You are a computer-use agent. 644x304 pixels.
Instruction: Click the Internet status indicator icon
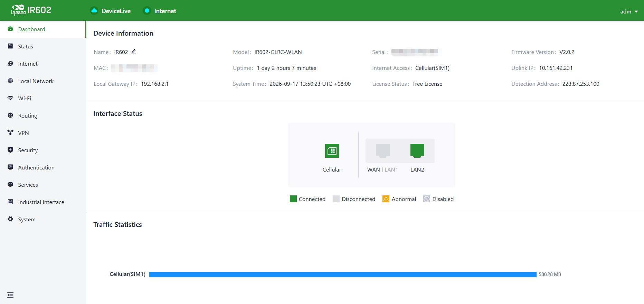(x=147, y=11)
